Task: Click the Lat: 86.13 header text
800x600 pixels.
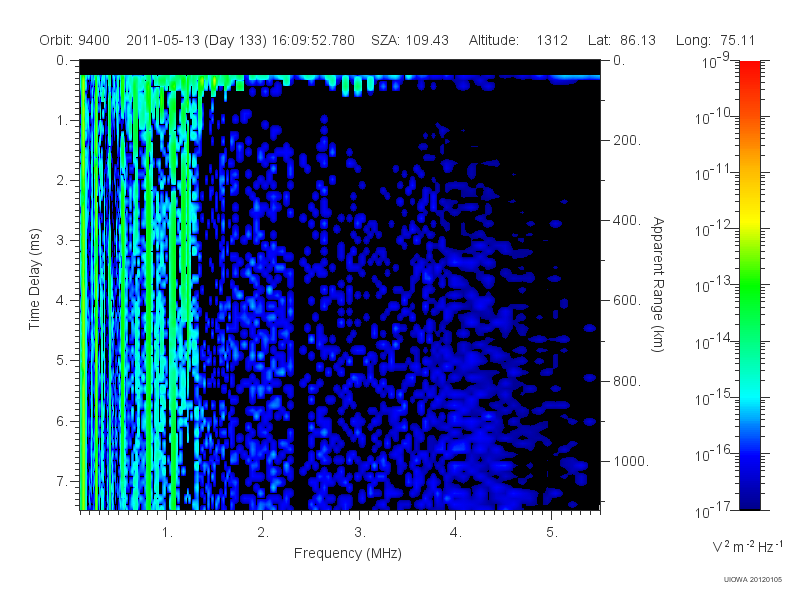Action: pos(621,40)
